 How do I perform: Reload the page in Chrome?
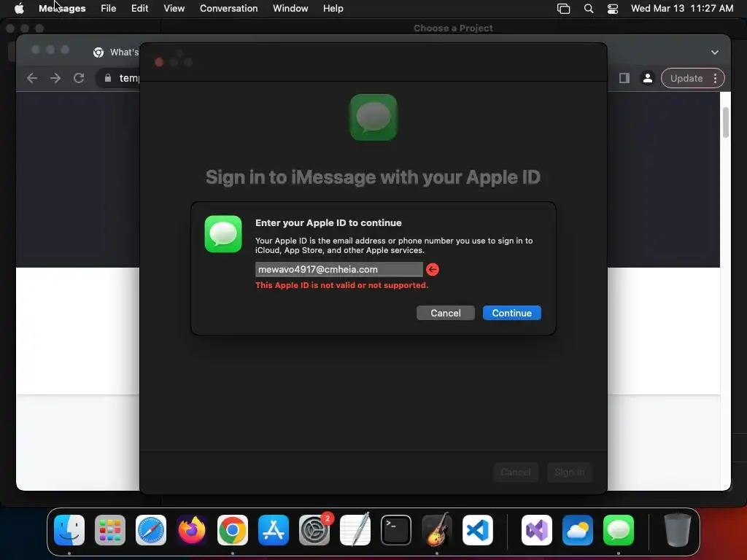coord(79,78)
